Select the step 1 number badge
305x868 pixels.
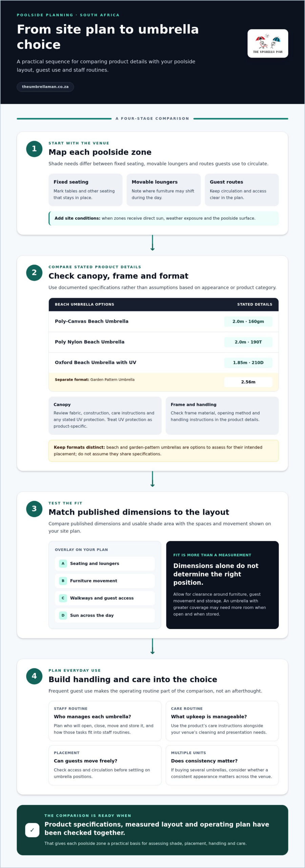34,149
